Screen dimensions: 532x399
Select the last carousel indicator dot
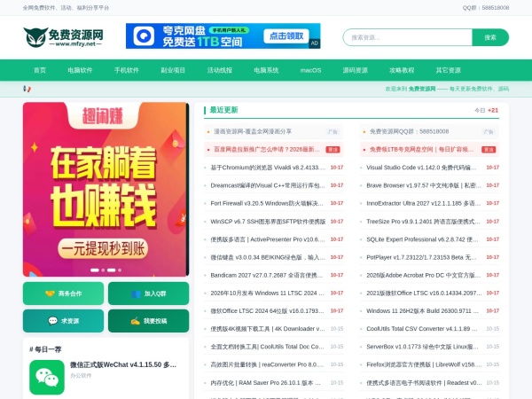pos(120,270)
